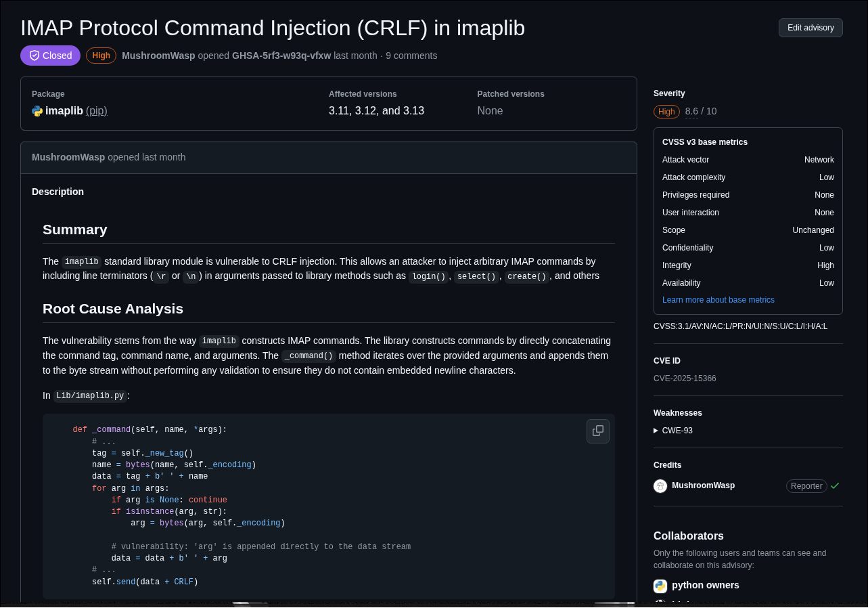Click the Summary heading
This screenshot has height=608, width=868.
75,230
